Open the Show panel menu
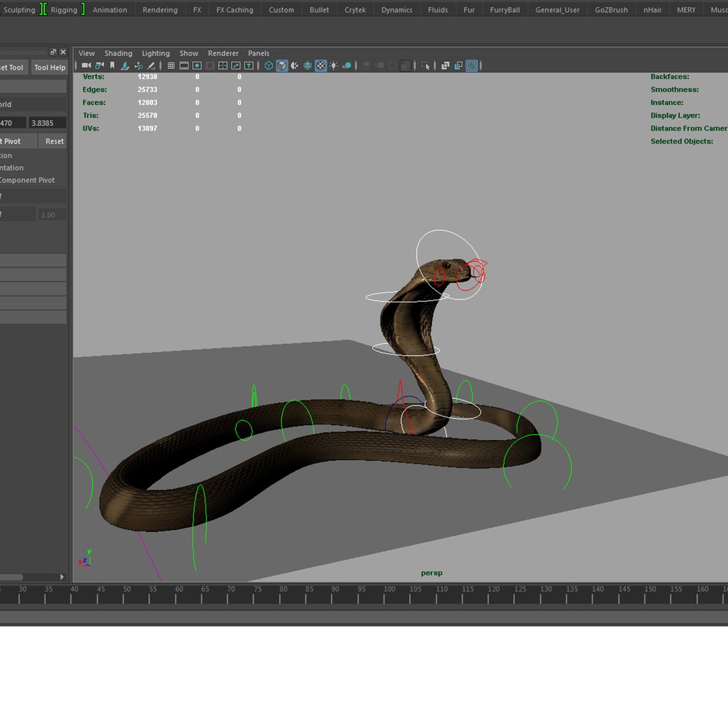This screenshot has height=728, width=728. point(189,53)
